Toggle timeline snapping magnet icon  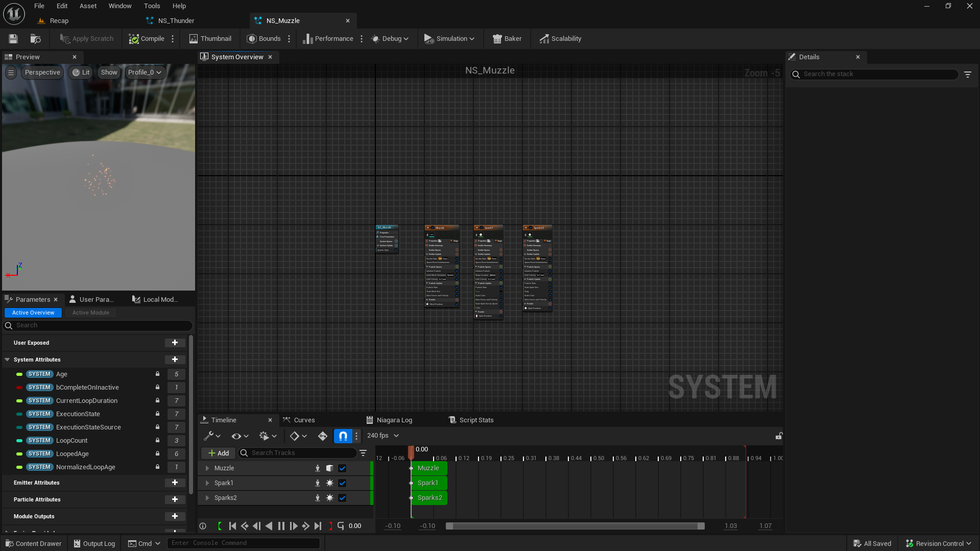pos(343,436)
